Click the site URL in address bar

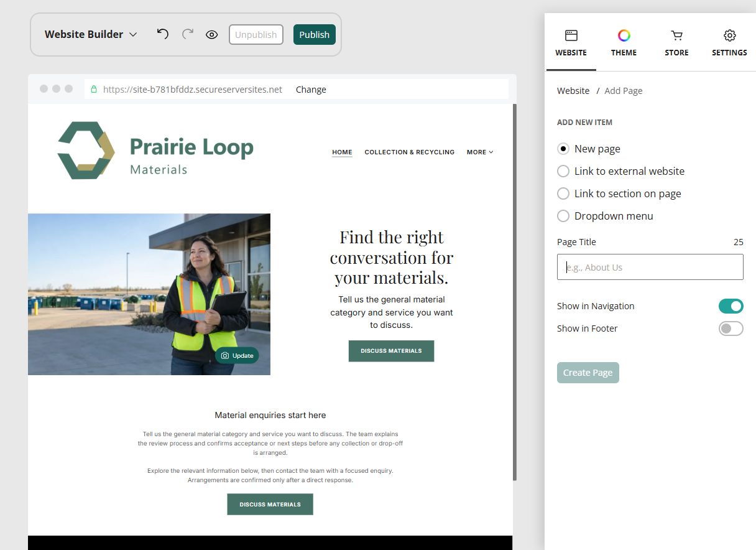tap(193, 90)
